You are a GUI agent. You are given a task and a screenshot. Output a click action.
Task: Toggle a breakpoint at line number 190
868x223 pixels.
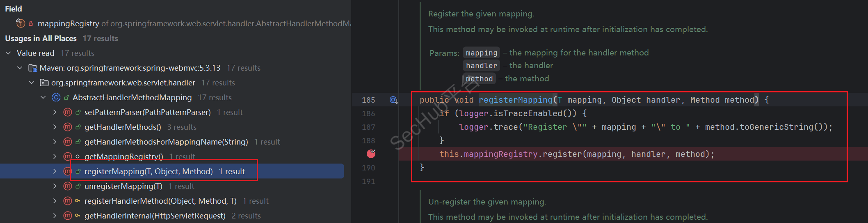(368, 168)
